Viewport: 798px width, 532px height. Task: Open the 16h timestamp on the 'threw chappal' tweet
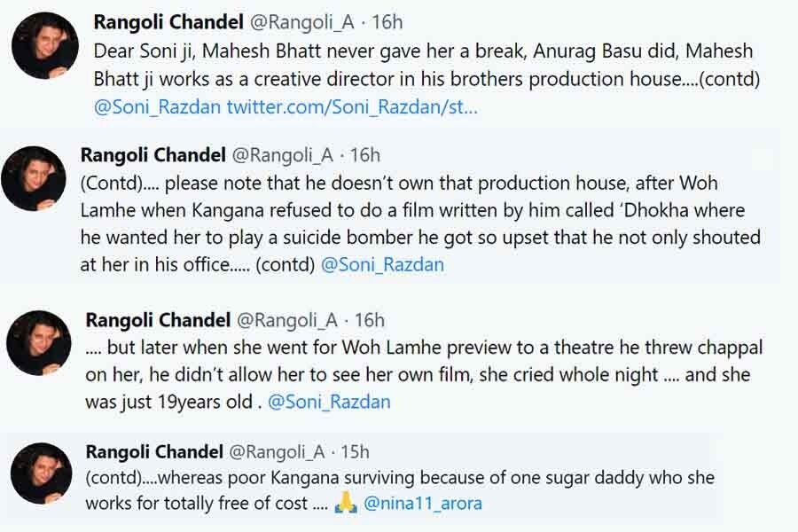(370, 320)
